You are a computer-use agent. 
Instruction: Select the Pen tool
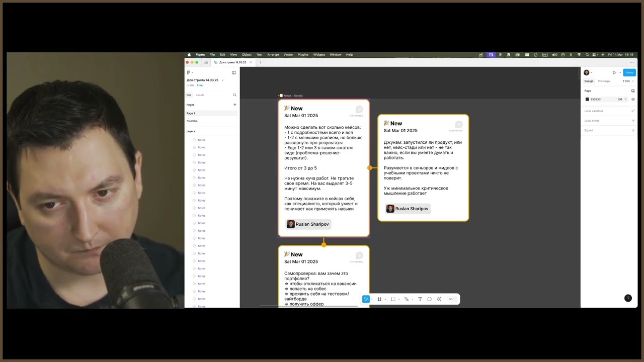coord(407,299)
